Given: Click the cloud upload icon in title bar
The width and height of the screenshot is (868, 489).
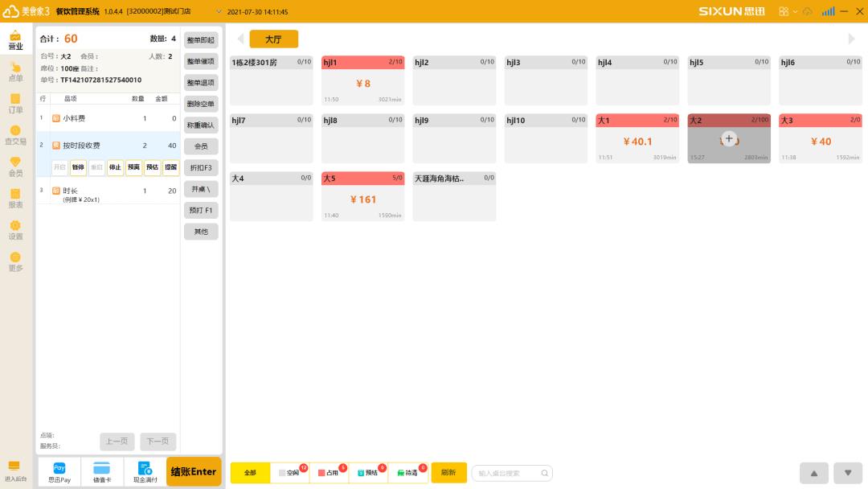Looking at the screenshot, I should (x=808, y=11).
